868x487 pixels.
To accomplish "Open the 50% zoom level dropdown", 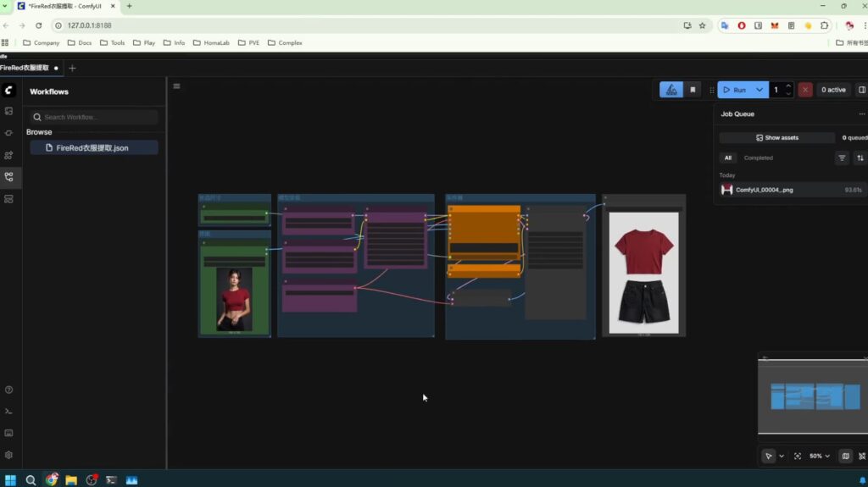I will pyautogui.click(x=819, y=456).
